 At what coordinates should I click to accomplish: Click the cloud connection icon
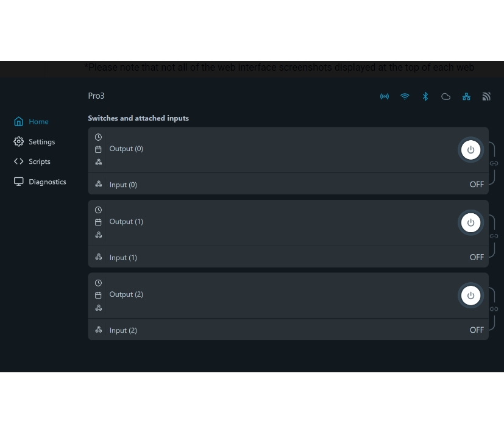pos(445,96)
